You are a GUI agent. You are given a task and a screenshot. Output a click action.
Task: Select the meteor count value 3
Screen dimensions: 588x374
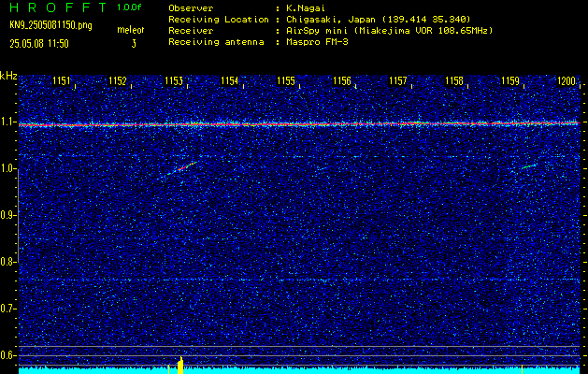coord(134,44)
